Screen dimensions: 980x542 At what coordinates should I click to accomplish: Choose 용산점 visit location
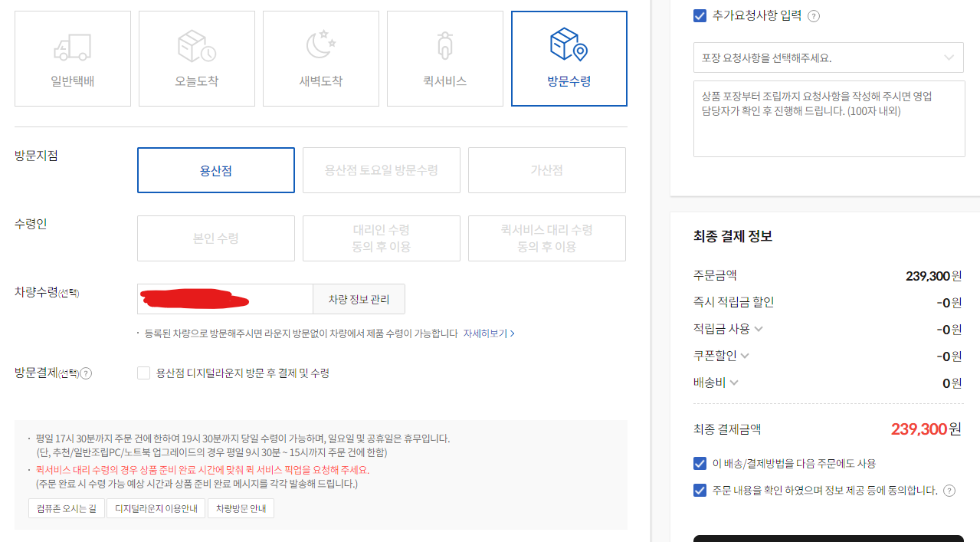coord(216,170)
